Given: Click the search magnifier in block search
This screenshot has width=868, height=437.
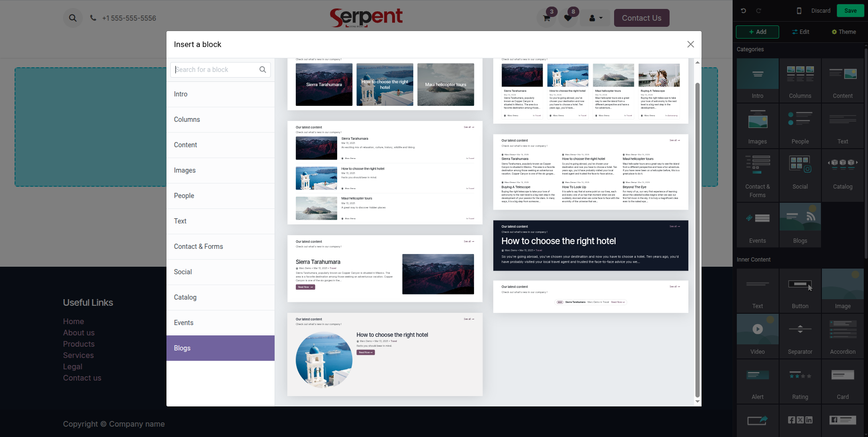Looking at the screenshot, I should (263, 70).
